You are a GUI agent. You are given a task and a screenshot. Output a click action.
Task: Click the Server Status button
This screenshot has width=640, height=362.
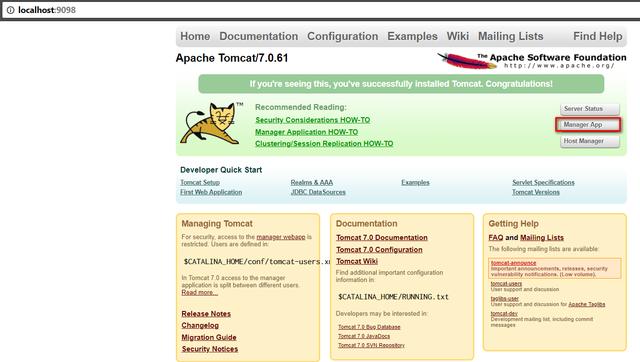point(589,109)
